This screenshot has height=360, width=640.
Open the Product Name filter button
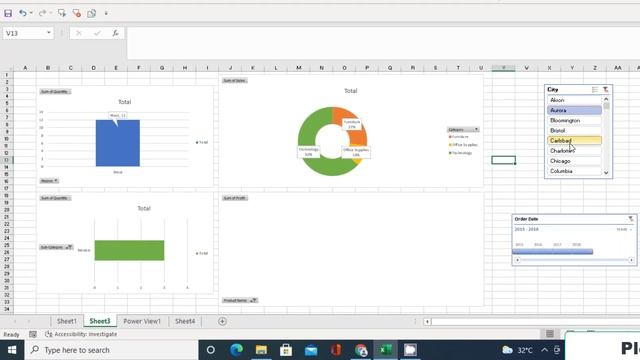tap(240, 300)
